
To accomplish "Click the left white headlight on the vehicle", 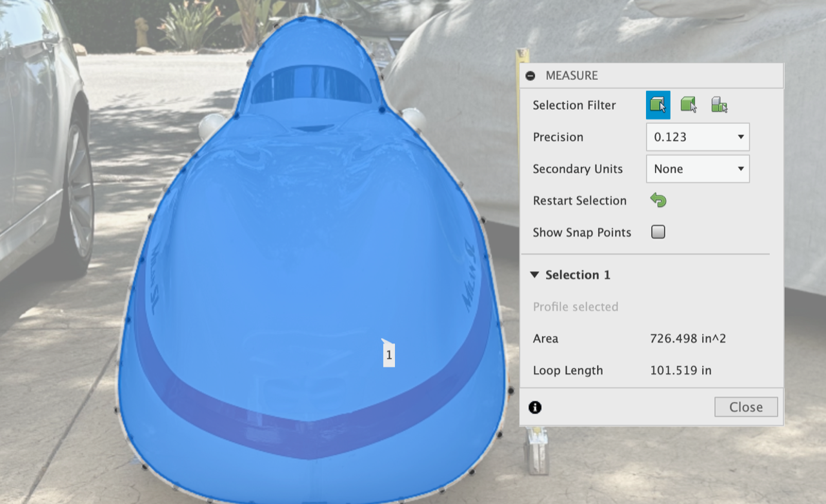I will [212, 126].
